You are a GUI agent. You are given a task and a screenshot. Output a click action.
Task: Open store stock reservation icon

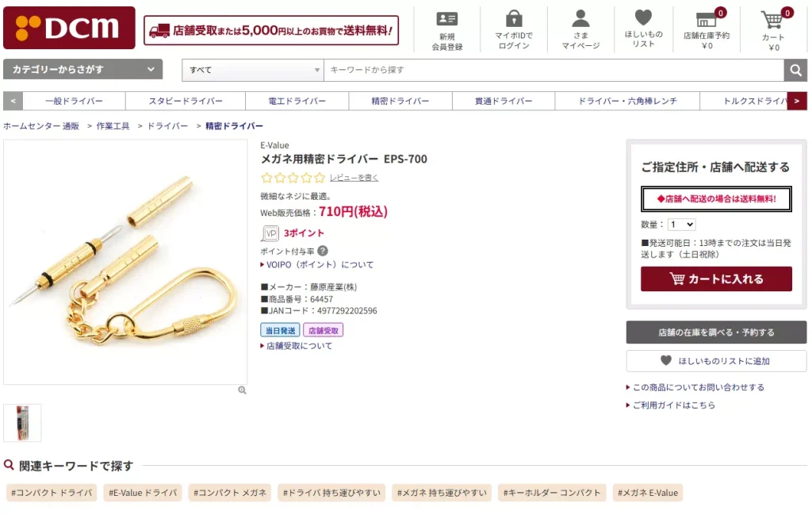[x=707, y=20]
